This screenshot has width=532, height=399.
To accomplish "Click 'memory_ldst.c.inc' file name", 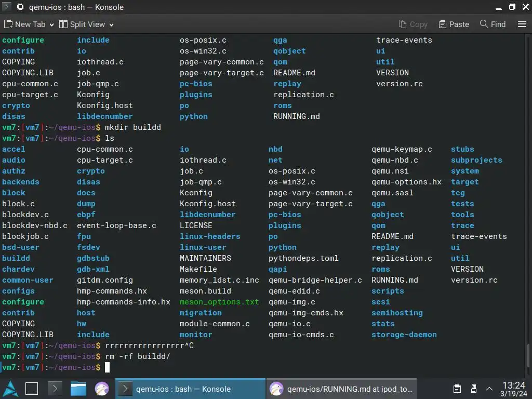I will coord(219,280).
